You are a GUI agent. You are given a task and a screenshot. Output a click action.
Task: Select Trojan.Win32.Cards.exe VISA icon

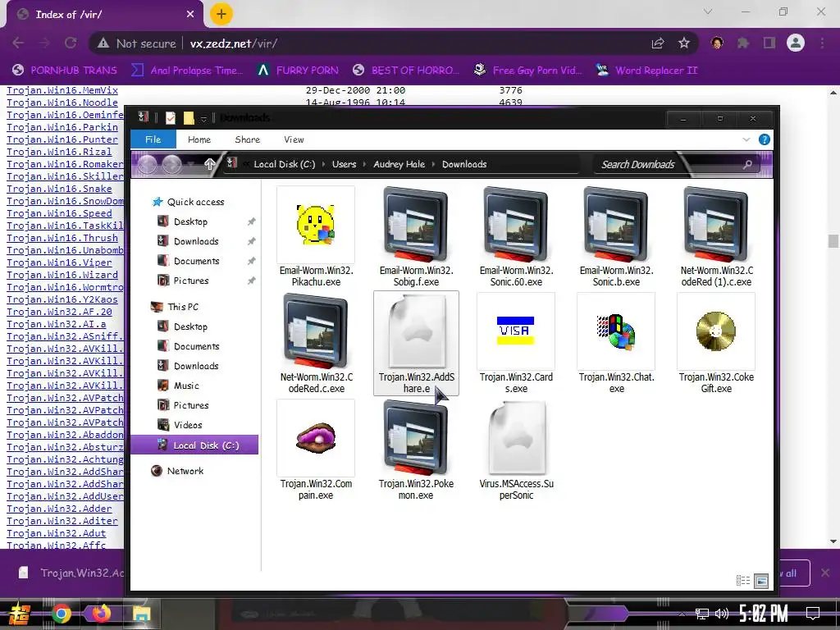click(516, 331)
